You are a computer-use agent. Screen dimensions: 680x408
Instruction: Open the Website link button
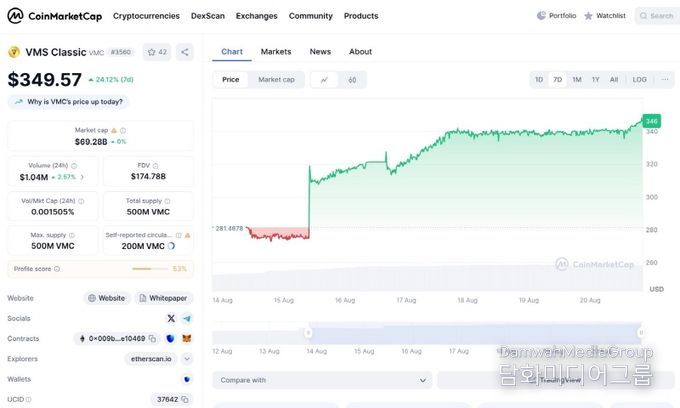pyautogui.click(x=107, y=298)
